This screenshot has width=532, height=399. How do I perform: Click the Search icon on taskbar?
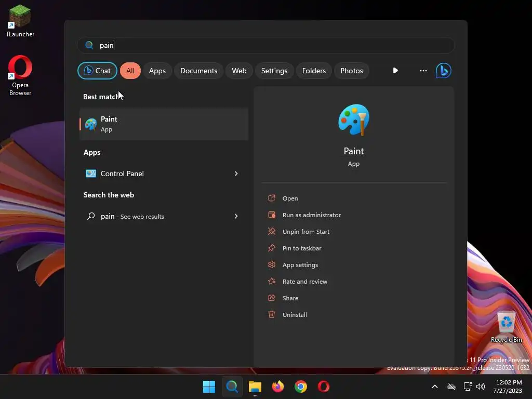232,387
